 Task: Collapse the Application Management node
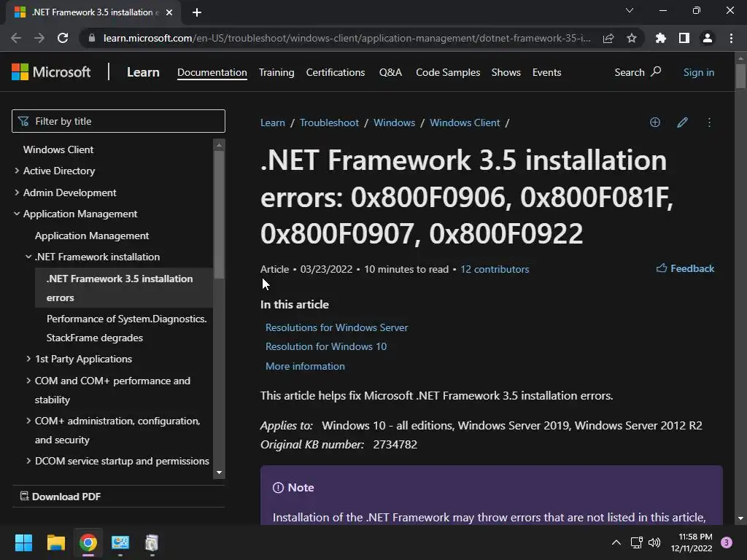[17, 214]
